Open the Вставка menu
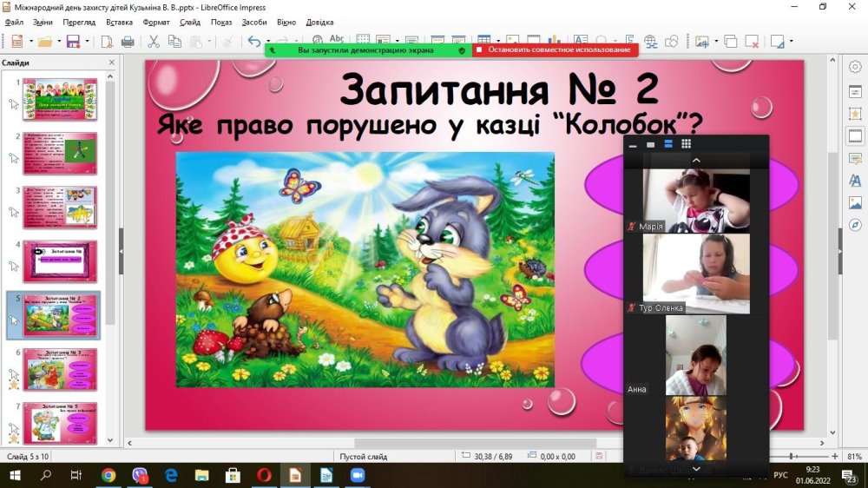This screenshot has width=868, height=488. [119, 23]
